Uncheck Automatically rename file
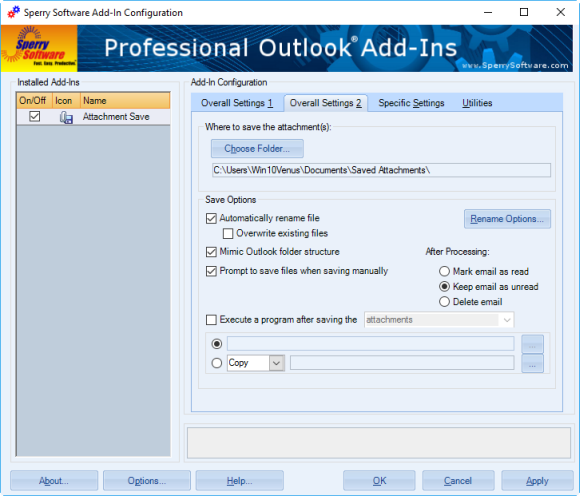Screen dimensions: 580x496 211,218
